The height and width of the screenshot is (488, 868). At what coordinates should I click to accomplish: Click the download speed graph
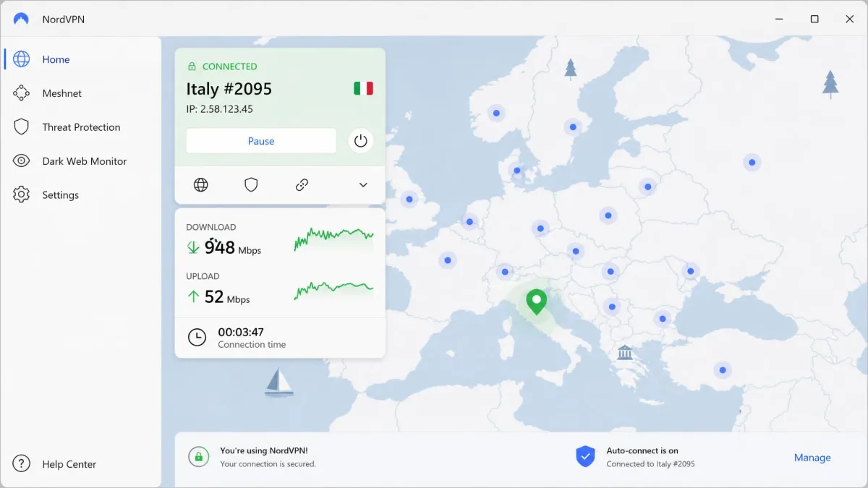point(333,239)
